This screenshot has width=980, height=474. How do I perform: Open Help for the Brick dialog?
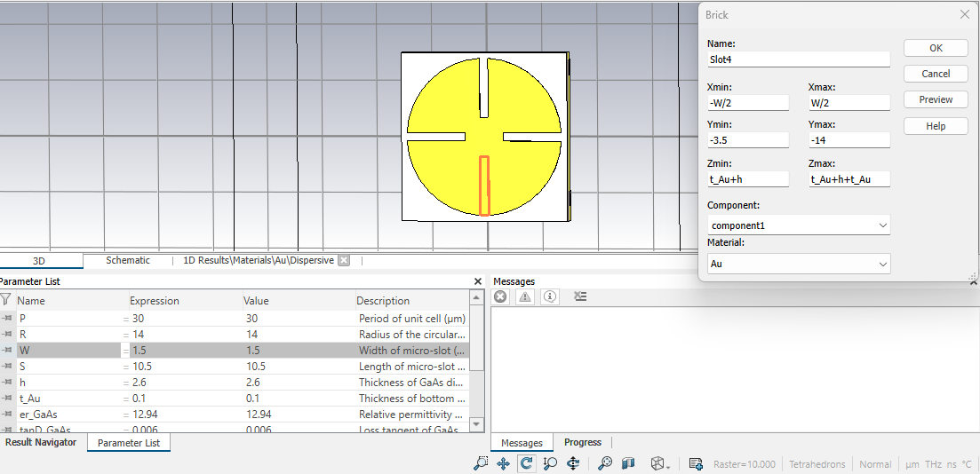936,126
